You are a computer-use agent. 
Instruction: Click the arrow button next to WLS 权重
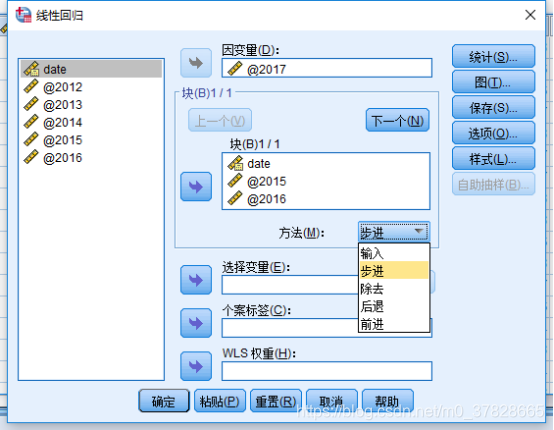tap(196, 366)
